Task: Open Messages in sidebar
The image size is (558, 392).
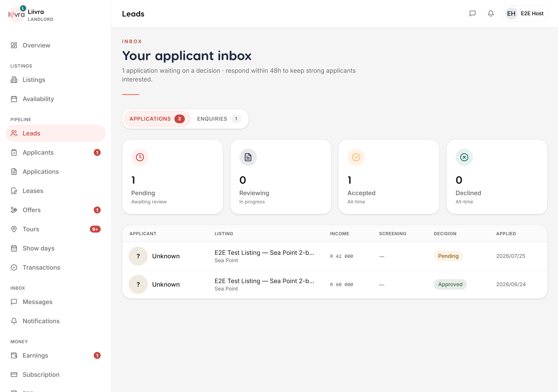Action: [55, 302]
